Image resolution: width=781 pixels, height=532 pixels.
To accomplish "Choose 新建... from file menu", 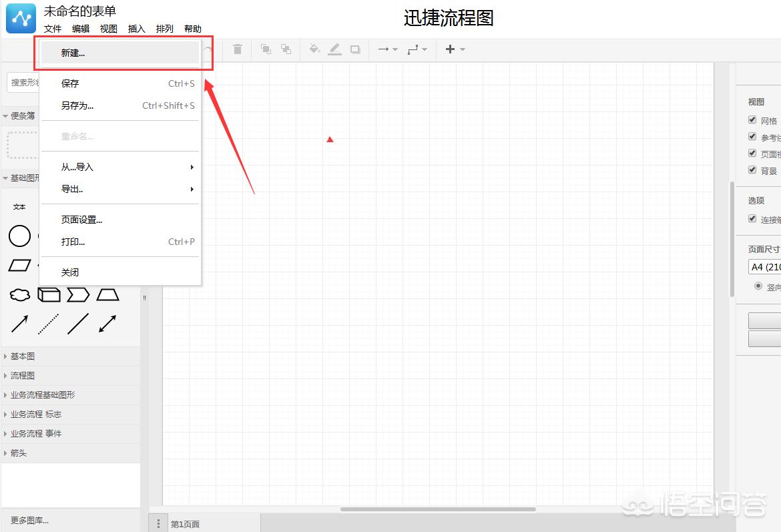I will tap(120, 53).
